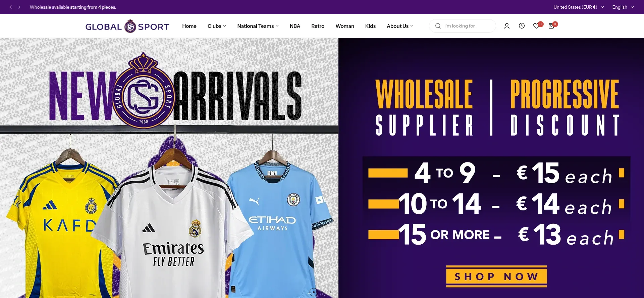This screenshot has width=644, height=298.
Task: Go to previous announcement arrow
Action: [x=11, y=7]
